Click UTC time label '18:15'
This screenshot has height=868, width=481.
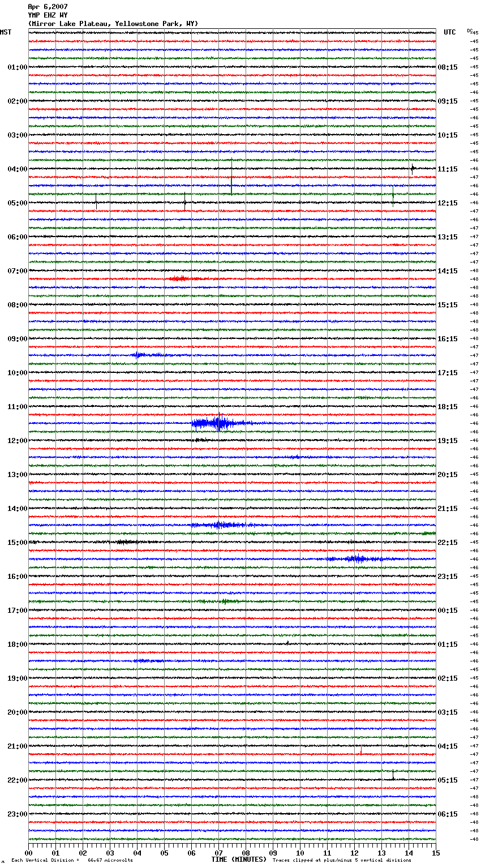(x=448, y=407)
